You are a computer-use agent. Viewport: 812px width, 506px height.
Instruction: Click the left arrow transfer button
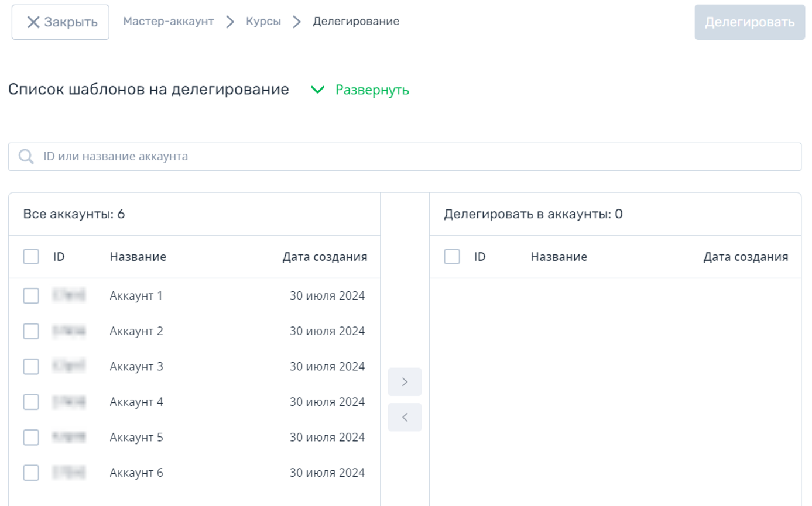click(405, 417)
